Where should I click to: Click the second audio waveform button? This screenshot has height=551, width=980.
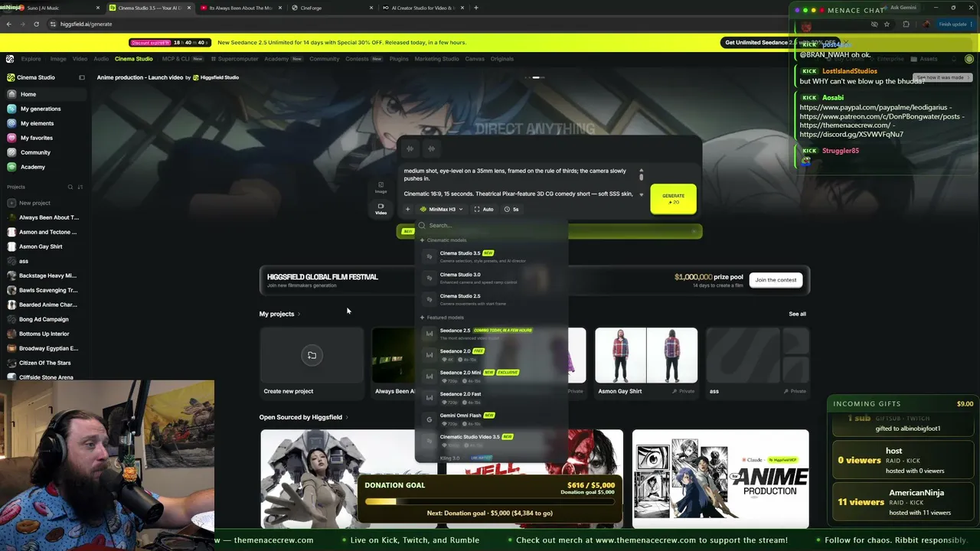(x=431, y=148)
